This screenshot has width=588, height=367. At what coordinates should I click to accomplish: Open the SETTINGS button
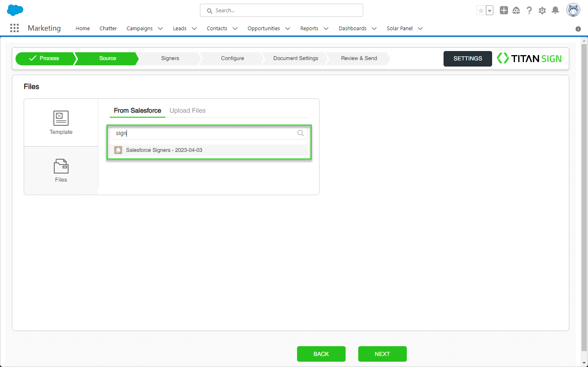pos(468,59)
